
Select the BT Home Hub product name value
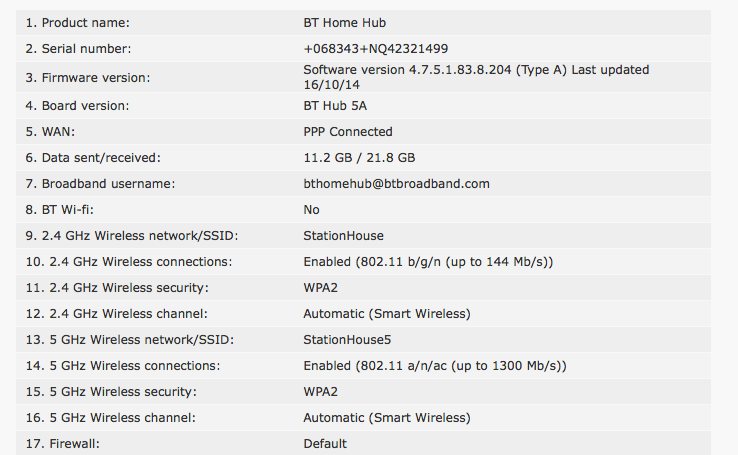pos(345,23)
